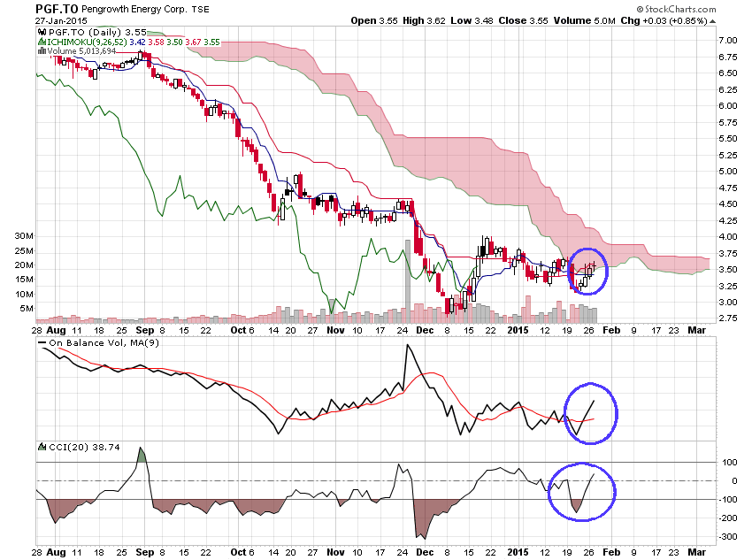This screenshot has width=752, height=560.
Task: Click the 20M volume axis label
Action: click(25, 265)
